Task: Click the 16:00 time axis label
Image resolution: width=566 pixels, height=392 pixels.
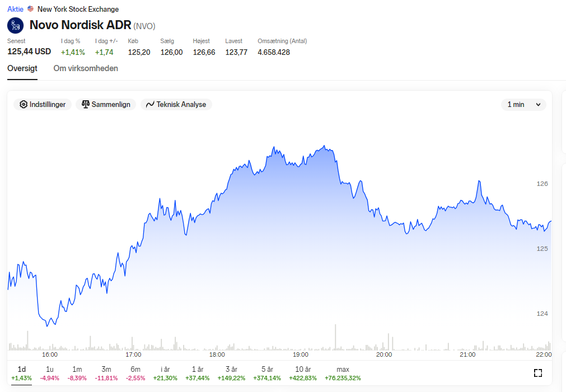Action: tap(49, 354)
